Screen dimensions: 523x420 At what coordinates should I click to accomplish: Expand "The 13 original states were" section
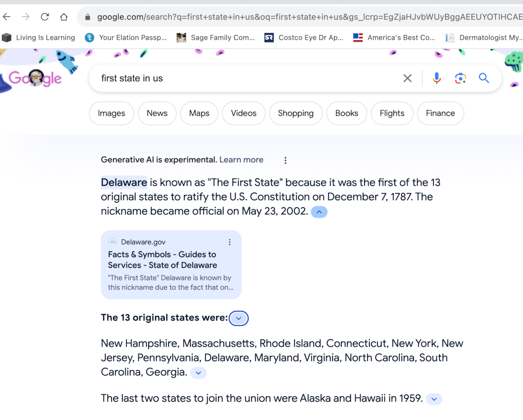pos(239,318)
